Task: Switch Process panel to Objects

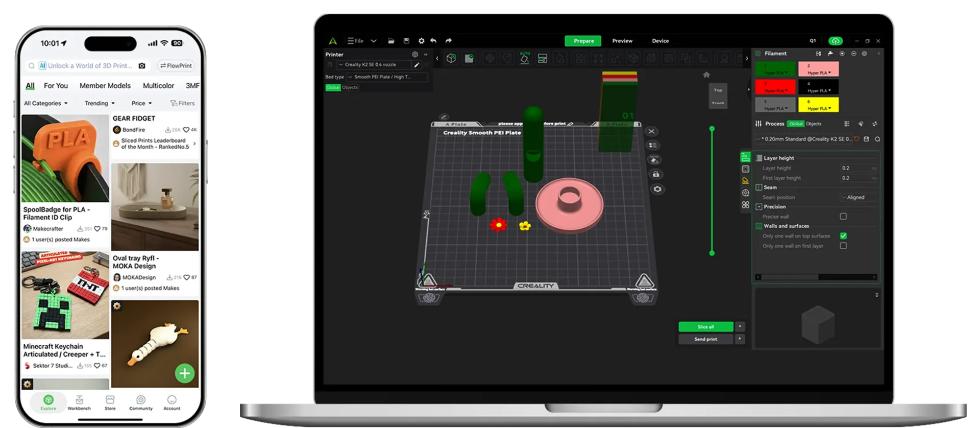Action: click(814, 124)
